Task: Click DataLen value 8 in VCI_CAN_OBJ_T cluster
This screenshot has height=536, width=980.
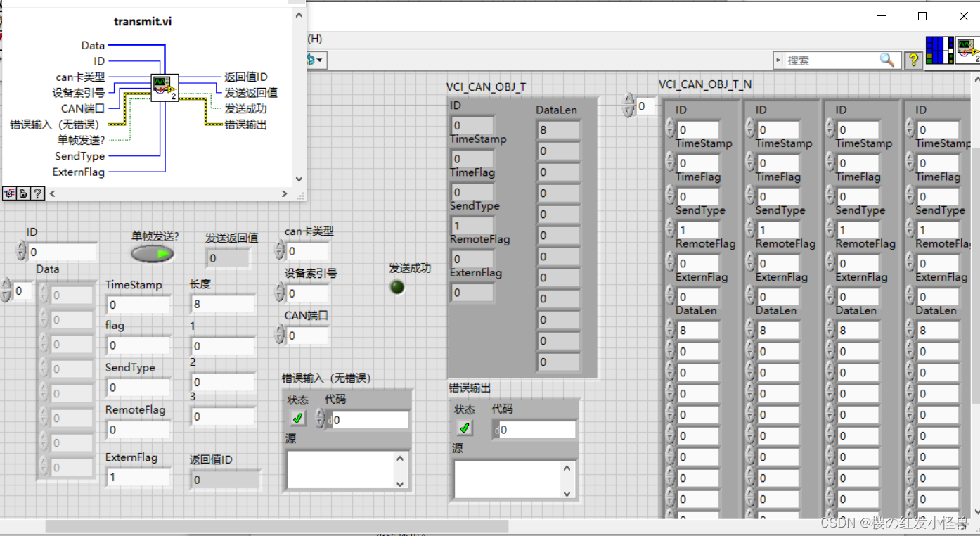Action: [558, 130]
